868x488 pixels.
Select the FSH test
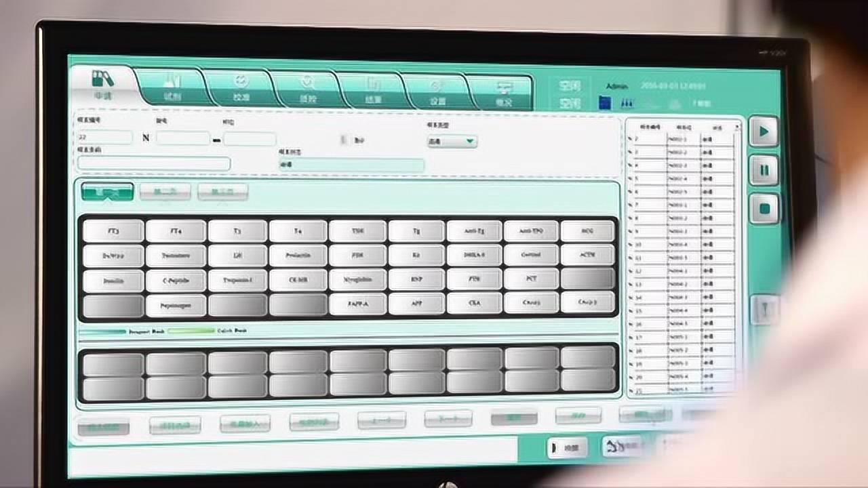(x=358, y=256)
